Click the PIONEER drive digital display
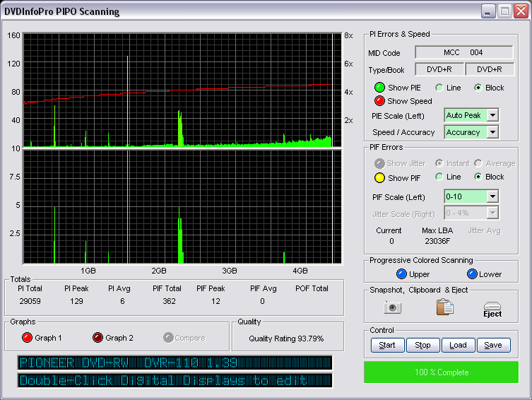This screenshot has width=532, height=400. (x=175, y=363)
